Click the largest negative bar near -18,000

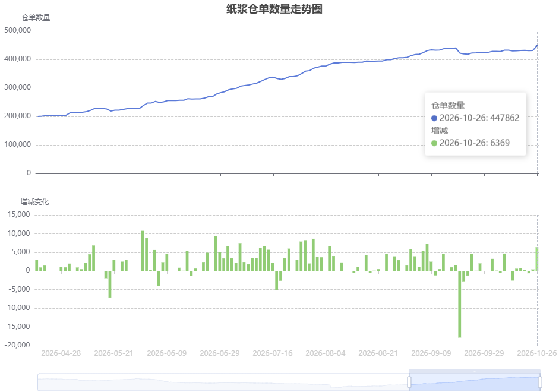pyautogui.click(x=460, y=304)
